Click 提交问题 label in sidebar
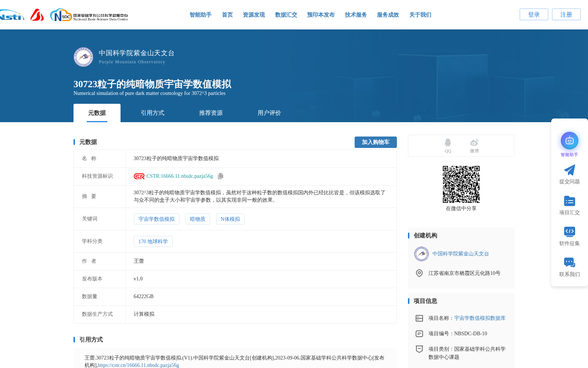588x368 pixels. pyautogui.click(x=570, y=182)
